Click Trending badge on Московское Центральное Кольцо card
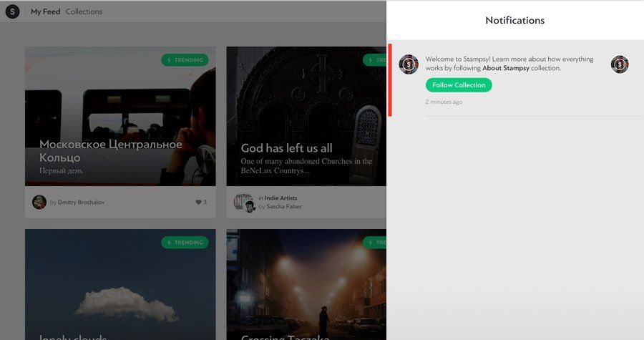 (185, 60)
